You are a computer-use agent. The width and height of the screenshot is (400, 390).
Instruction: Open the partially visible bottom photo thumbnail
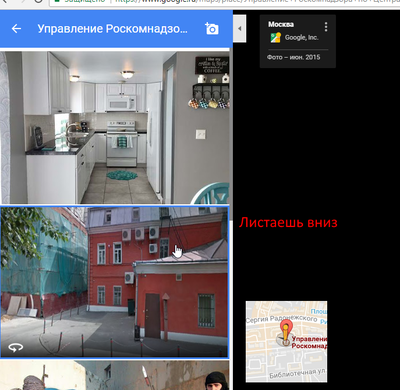[x=115, y=375]
